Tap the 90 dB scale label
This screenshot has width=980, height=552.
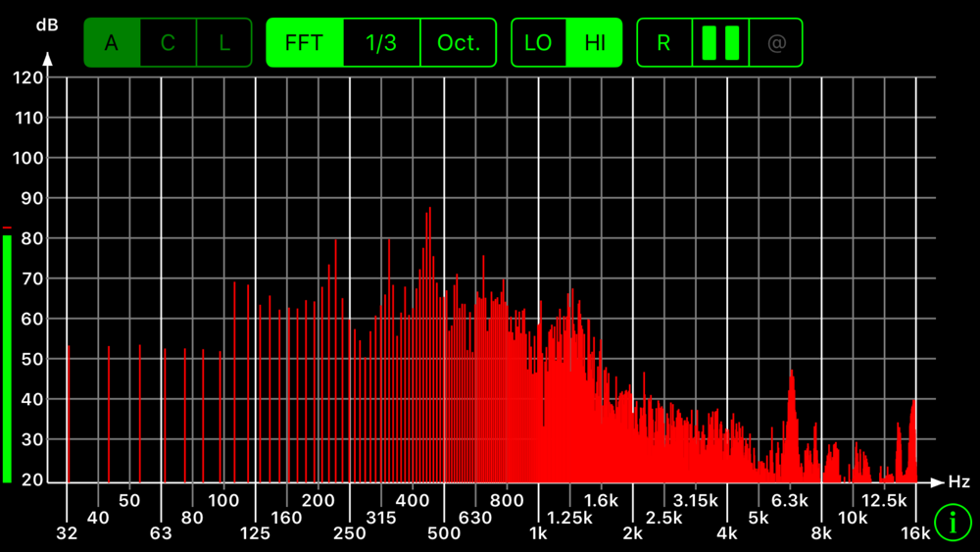32,199
